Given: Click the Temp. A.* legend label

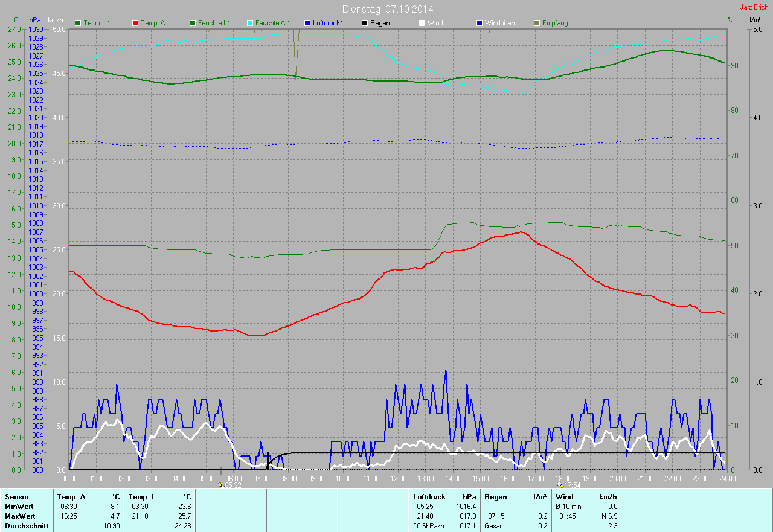Looking at the screenshot, I should (155, 23).
